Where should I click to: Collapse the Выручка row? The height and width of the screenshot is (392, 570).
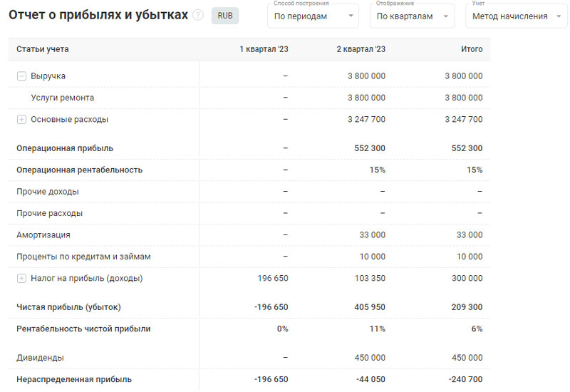click(x=21, y=76)
